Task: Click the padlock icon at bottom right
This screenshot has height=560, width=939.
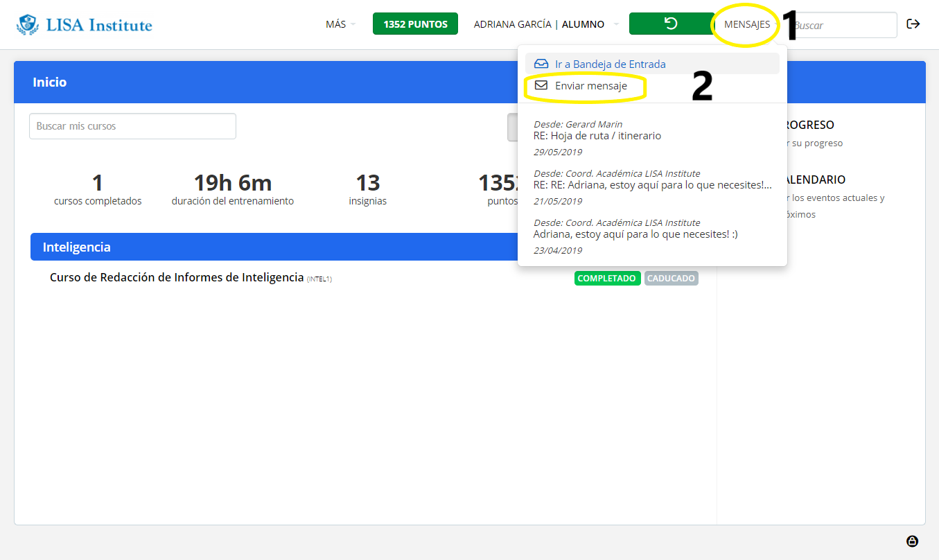Action: 912,541
